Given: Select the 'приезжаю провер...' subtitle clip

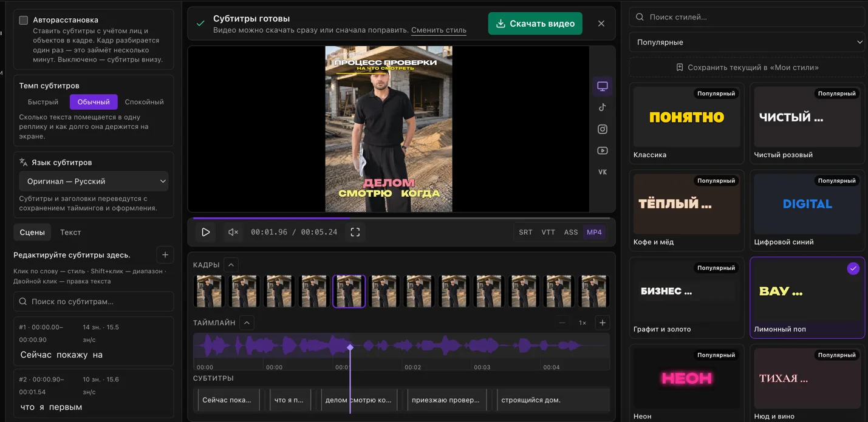Looking at the screenshot, I should tap(446, 400).
